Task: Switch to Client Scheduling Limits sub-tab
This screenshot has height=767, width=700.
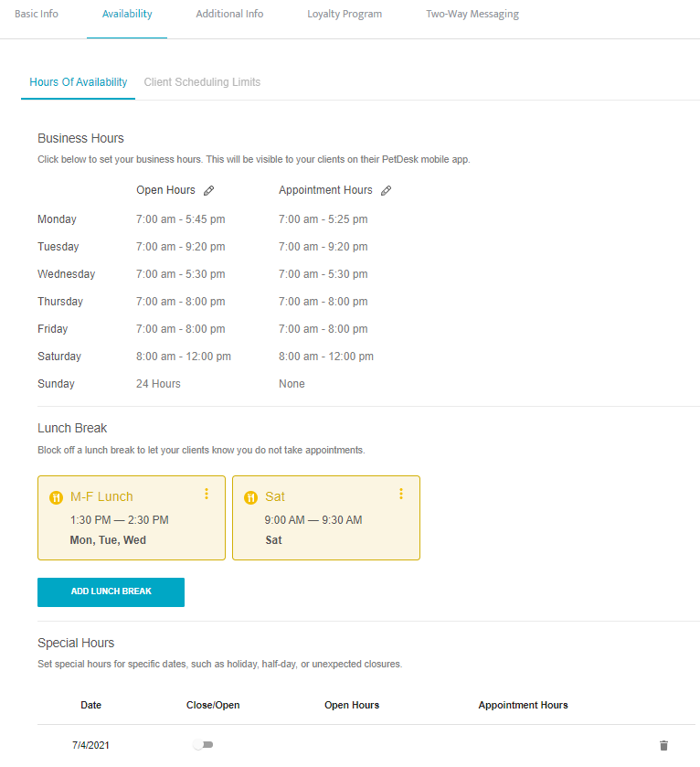Action: (x=202, y=82)
